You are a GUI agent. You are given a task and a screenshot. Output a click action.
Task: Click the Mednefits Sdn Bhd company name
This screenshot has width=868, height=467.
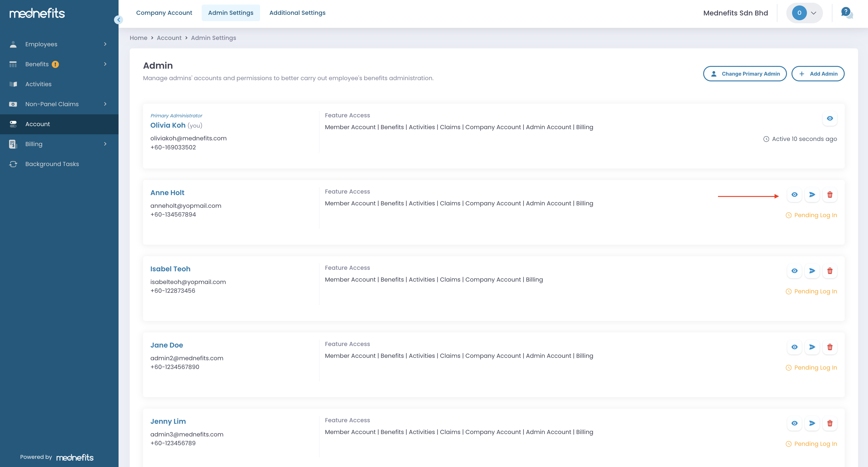[x=736, y=13]
